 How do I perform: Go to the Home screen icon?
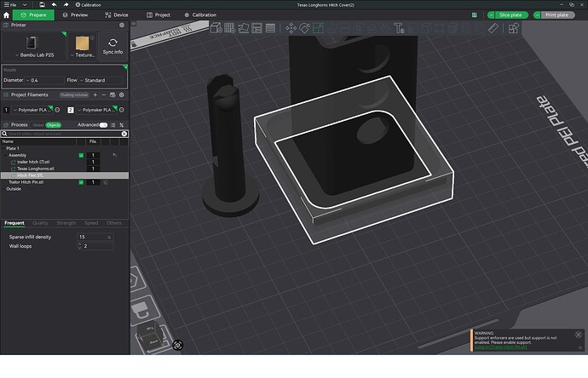pos(6,15)
